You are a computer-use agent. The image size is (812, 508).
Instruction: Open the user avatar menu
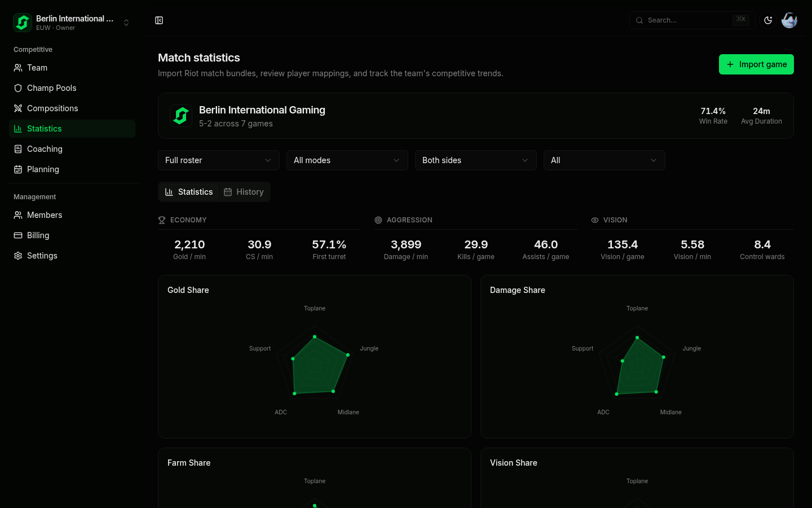[x=789, y=20]
